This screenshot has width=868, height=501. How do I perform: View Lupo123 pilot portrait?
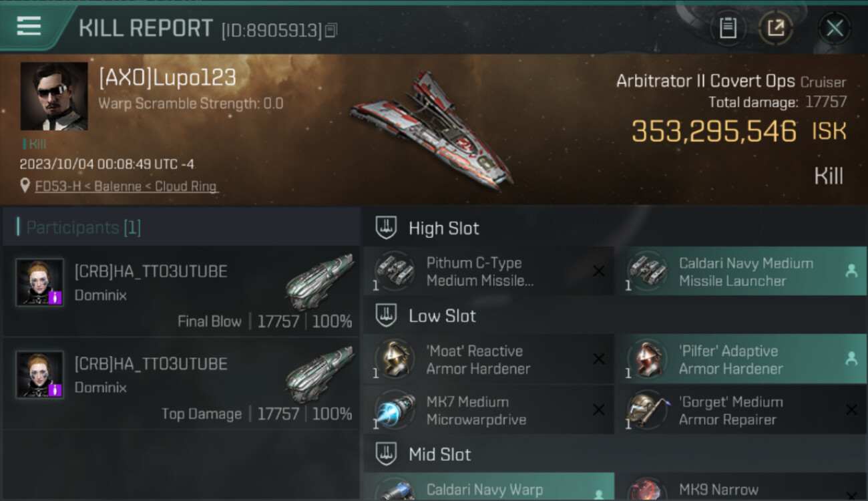[x=54, y=96]
